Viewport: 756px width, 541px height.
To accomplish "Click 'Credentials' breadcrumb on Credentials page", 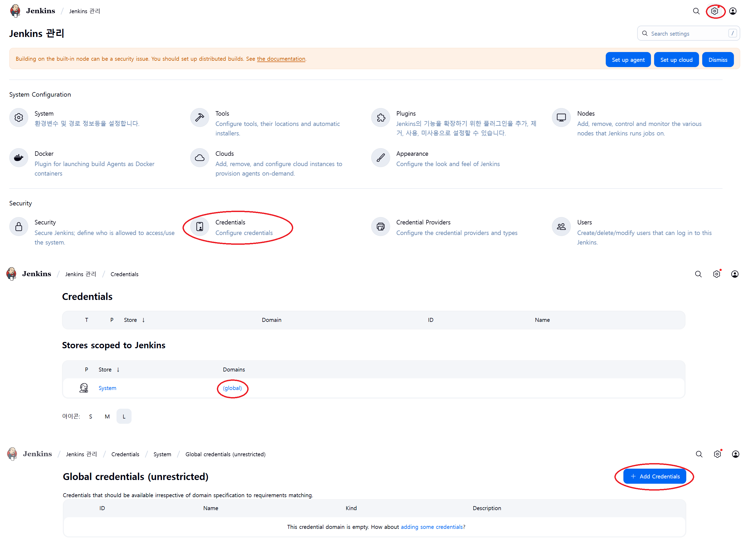I will [x=124, y=274].
